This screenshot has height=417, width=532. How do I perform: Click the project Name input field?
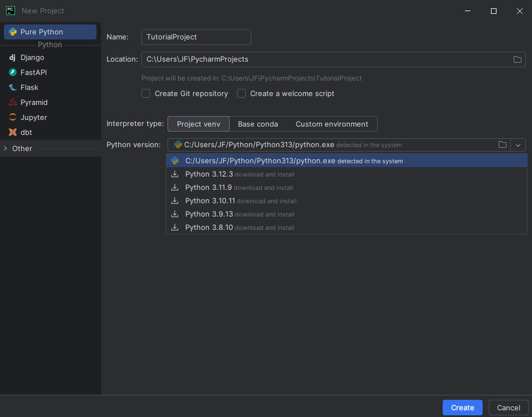click(196, 37)
